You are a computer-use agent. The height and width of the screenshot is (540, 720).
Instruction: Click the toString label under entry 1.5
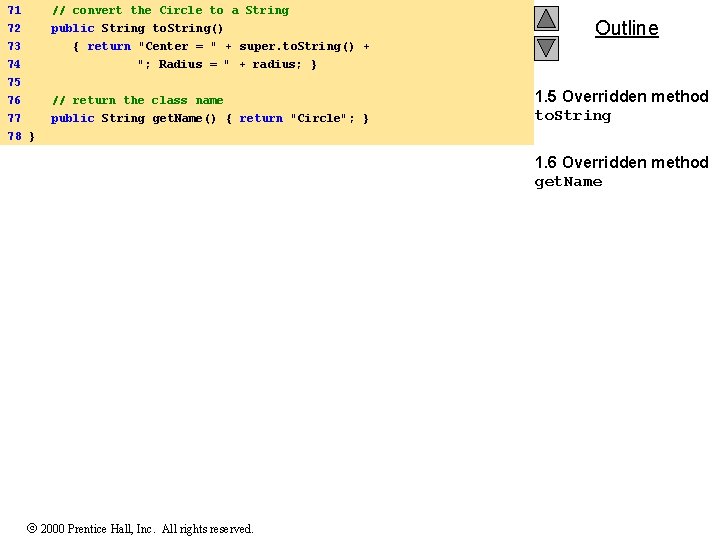click(573, 116)
